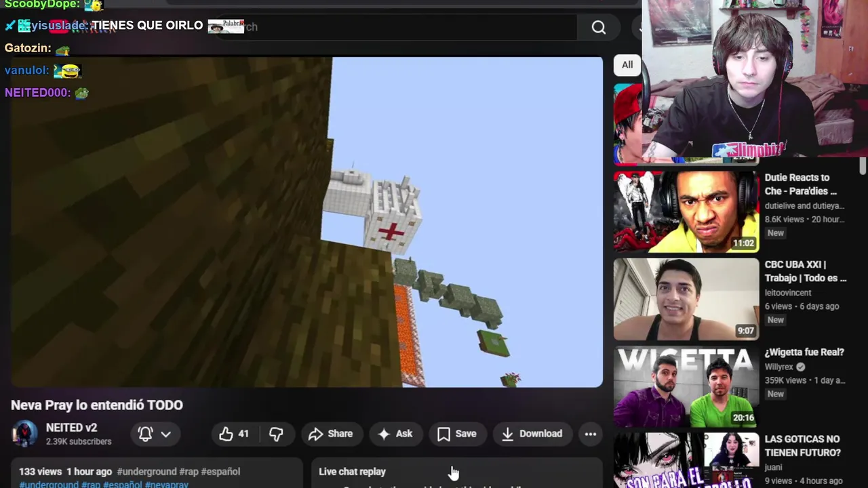Open the CBC UBA XXI video thumbnail

(686, 299)
